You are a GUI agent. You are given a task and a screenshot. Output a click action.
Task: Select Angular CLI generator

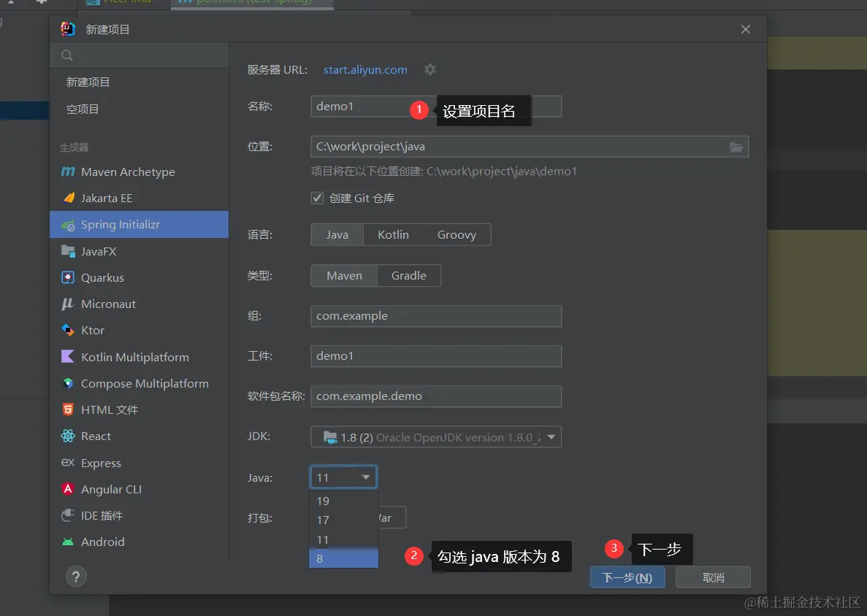(140, 490)
